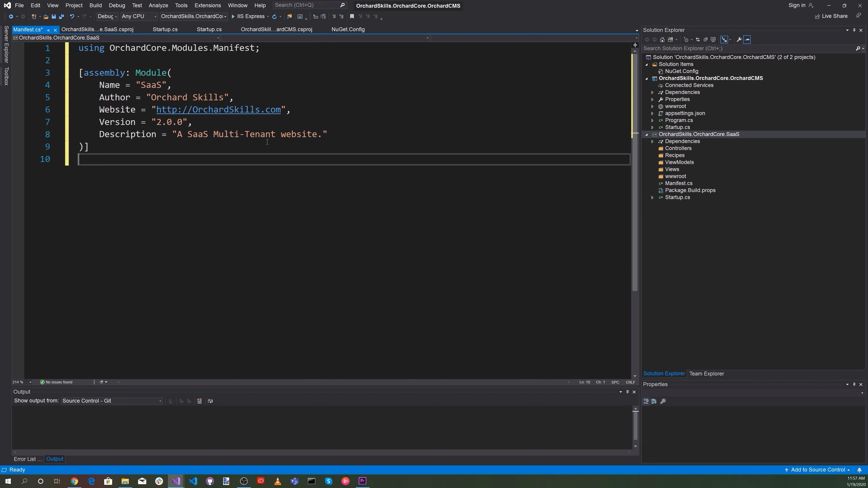
Task: Open the startup project dropdown
Action: 194,16
